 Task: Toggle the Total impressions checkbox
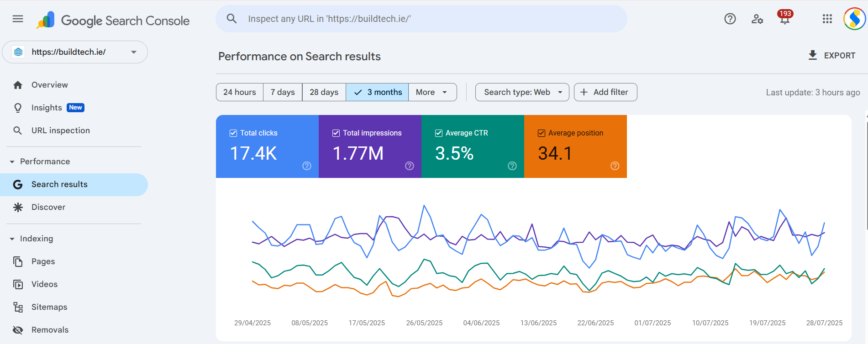(336, 133)
